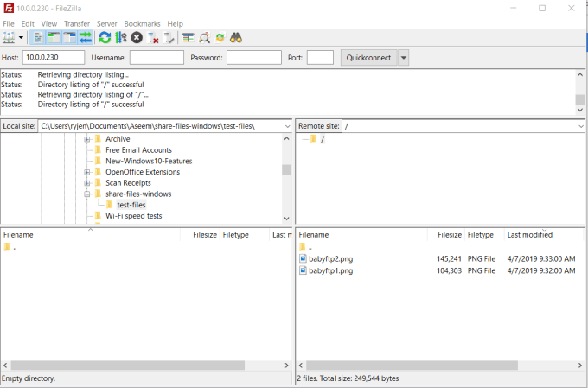Screen dimensions: 588x388
Task: Toggle the transfer queue display
Action: click(86, 38)
